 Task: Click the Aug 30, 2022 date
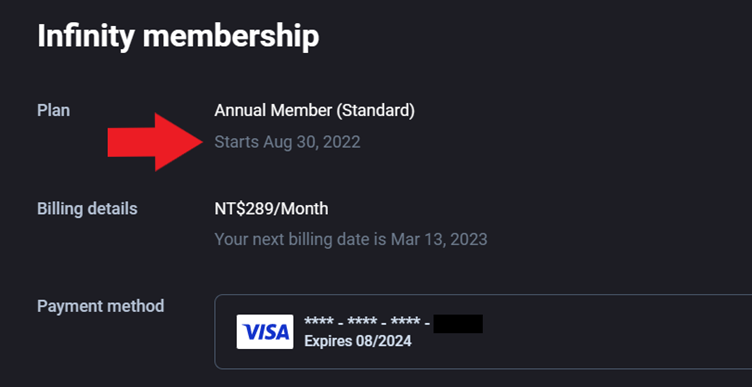click(312, 142)
